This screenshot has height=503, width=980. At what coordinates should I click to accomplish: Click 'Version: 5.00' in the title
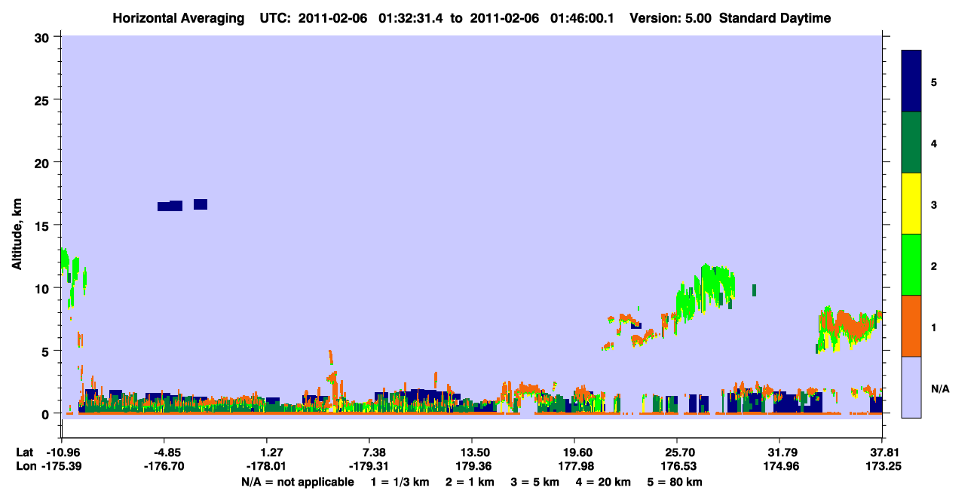[x=669, y=18]
